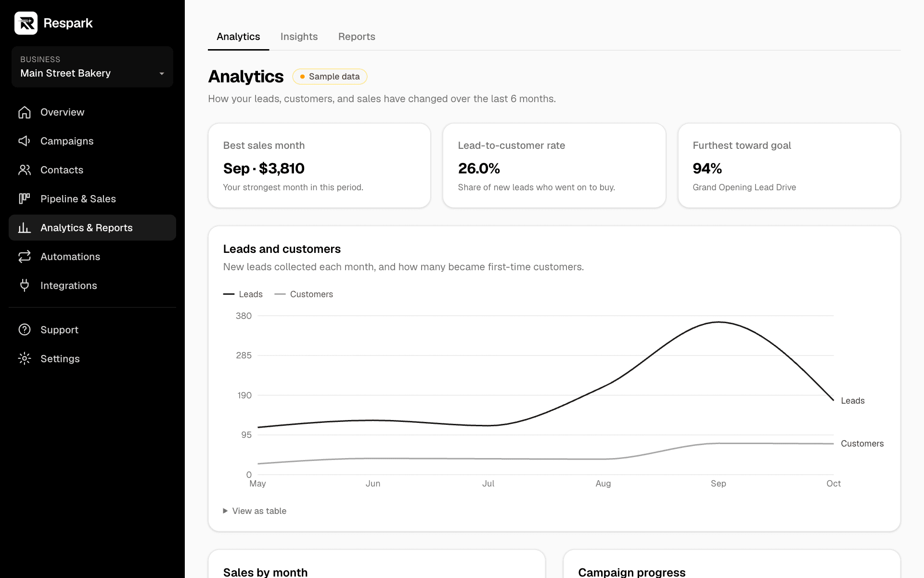
Task: Select the Analytics tab
Action: [x=238, y=37]
